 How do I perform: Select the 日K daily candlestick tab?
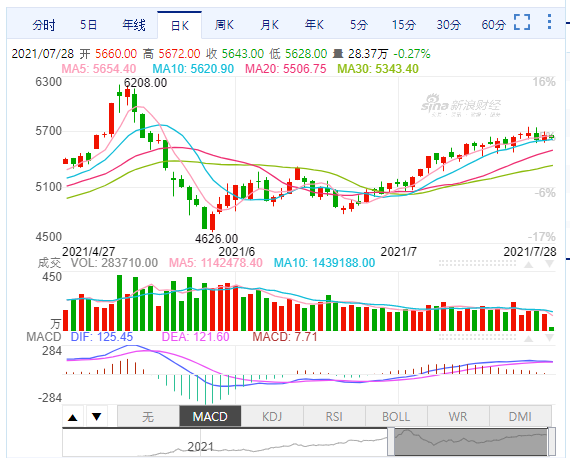[180, 25]
